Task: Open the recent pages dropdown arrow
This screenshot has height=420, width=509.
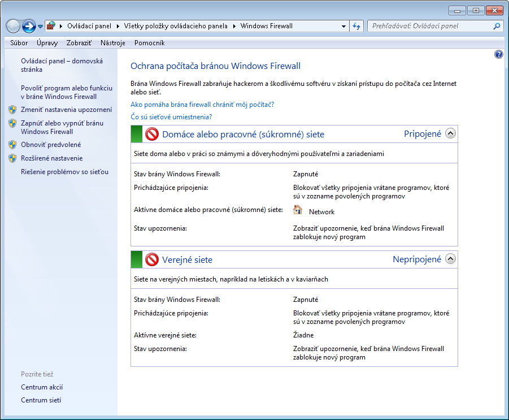Action: click(40, 27)
